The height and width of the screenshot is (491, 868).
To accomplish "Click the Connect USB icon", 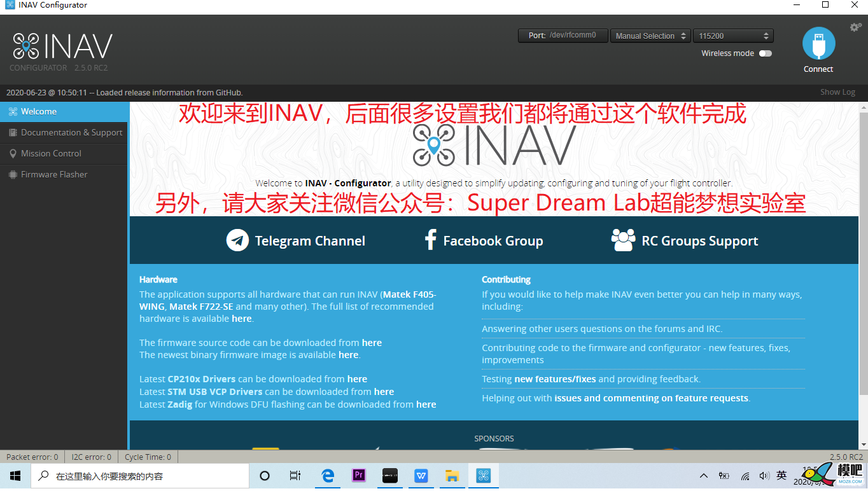I will [x=818, y=44].
